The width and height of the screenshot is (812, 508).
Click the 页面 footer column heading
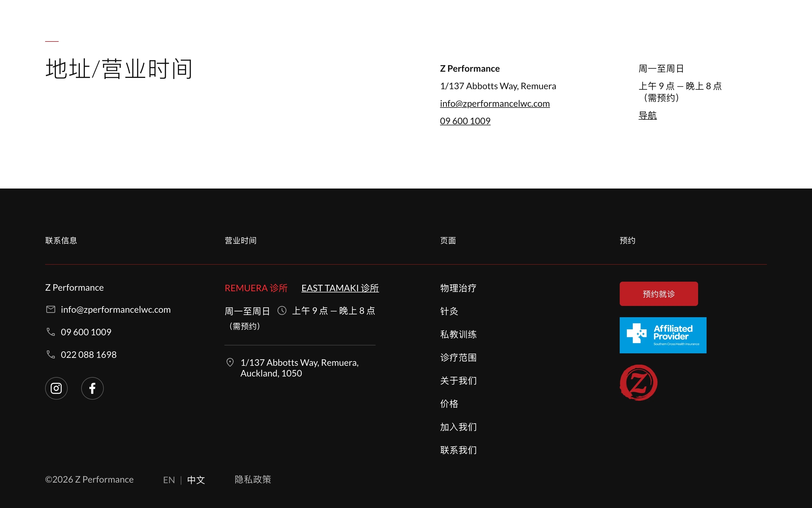tap(448, 240)
